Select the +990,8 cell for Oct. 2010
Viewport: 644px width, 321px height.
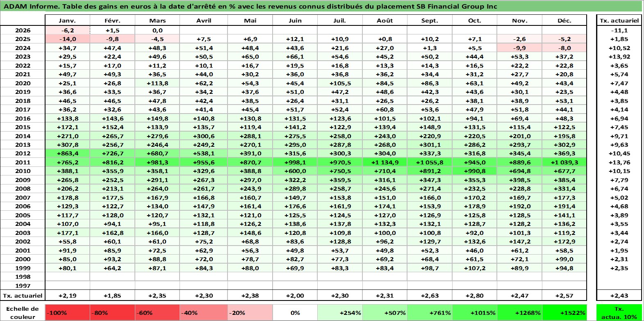coord(474,171)
